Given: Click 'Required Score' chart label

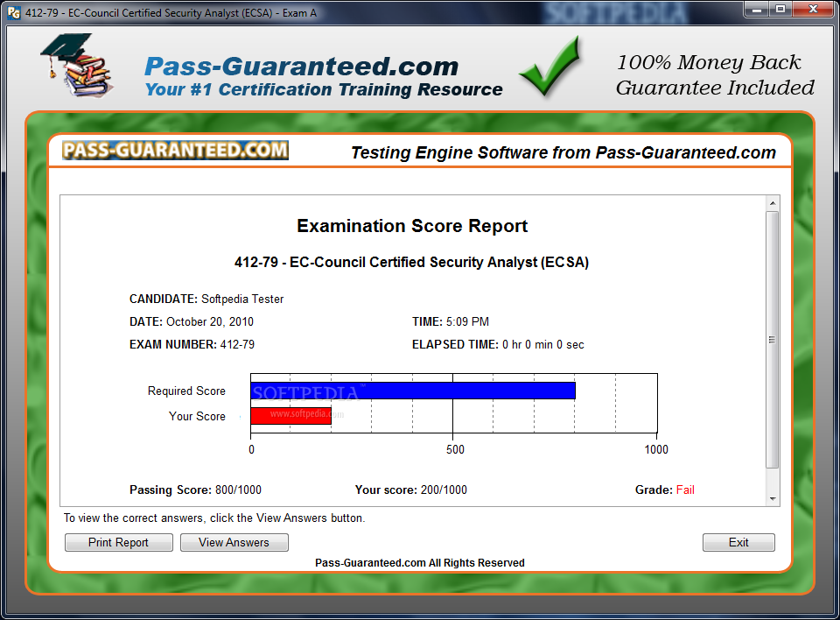Looking at the screenshot, I should pyautogui.click(x=186, y=391).
